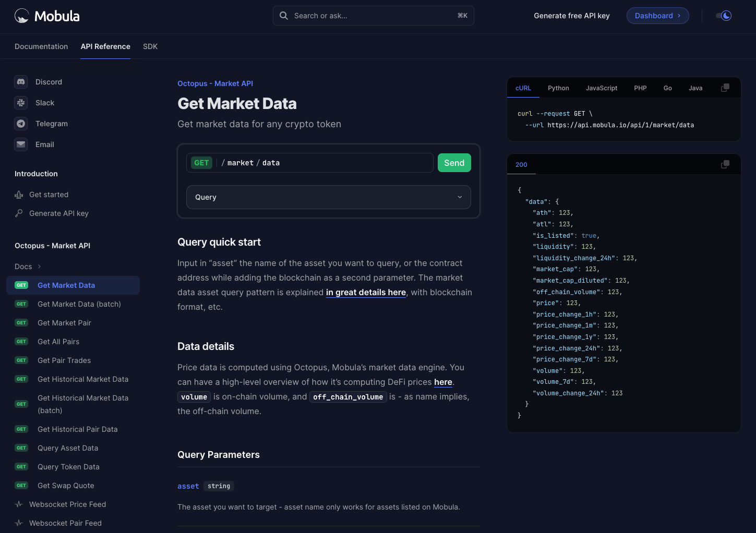Switch code sample to JavaScript
The image size is (756, 533).
click(x=602, y=88)
